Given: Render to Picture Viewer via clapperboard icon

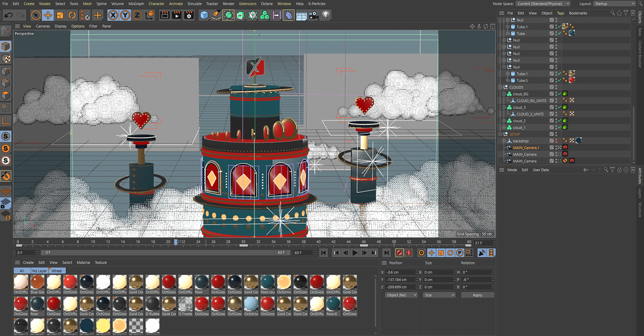Looking at the screenshot, I should coord(177,15).
